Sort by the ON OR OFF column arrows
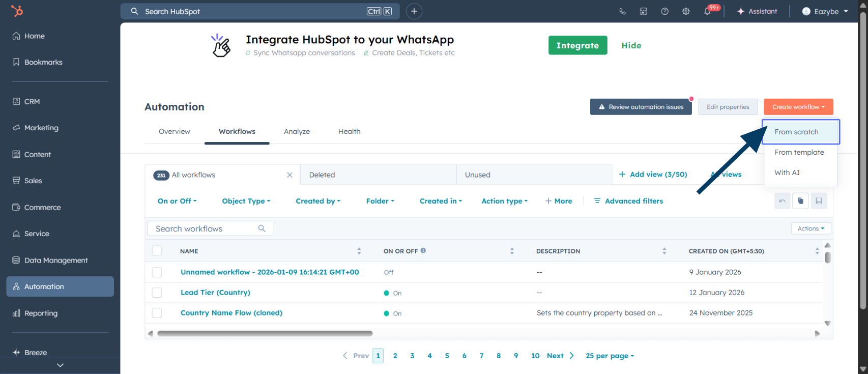The image size is (868, 374). tap(512, 251)
